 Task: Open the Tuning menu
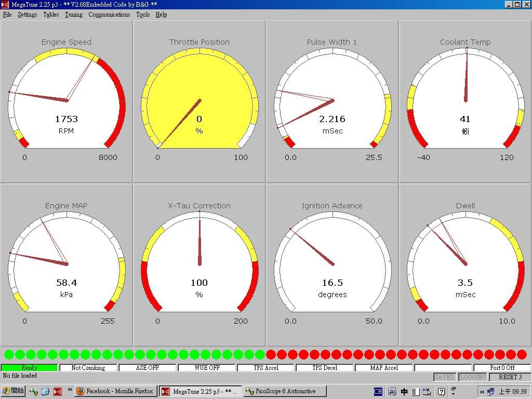point(73,15)
